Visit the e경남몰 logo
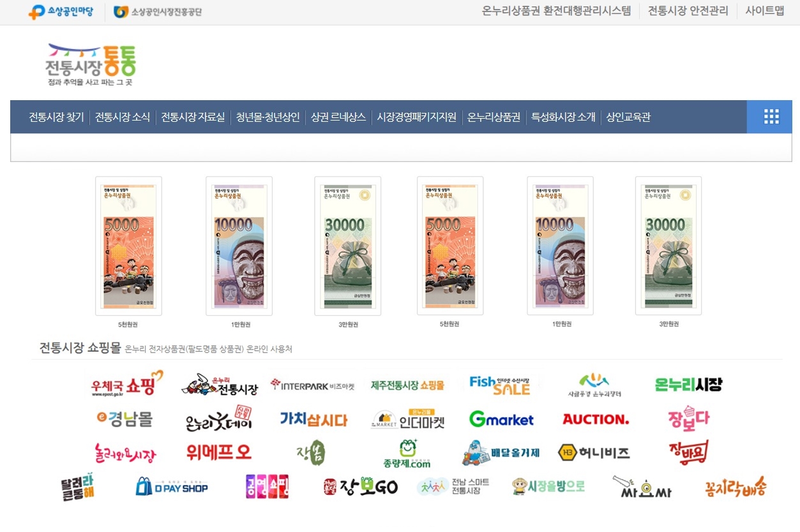This screenshot has width=800, height=532. (125, 418)
